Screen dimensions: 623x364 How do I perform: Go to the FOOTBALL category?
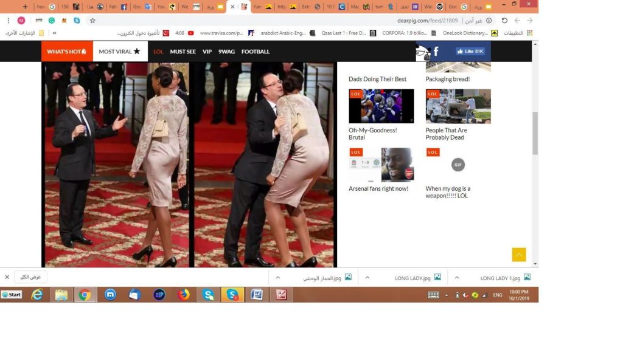[255, 52]
